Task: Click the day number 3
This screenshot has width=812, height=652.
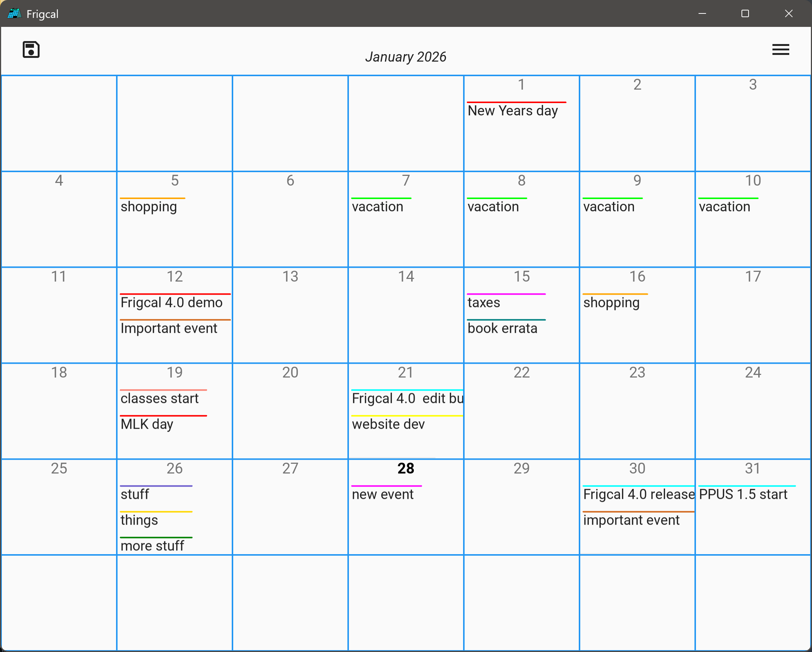Action: pyautogui.click(x=753, y=84)
